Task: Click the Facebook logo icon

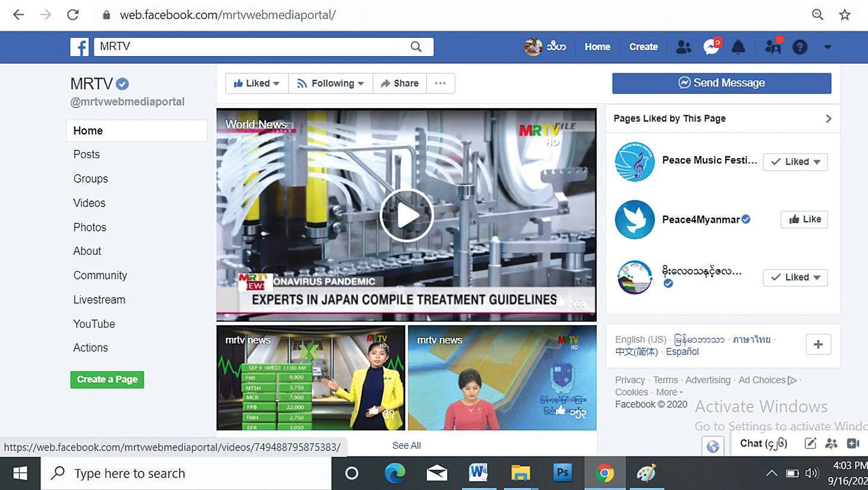Action: click(x=79, y=47)
